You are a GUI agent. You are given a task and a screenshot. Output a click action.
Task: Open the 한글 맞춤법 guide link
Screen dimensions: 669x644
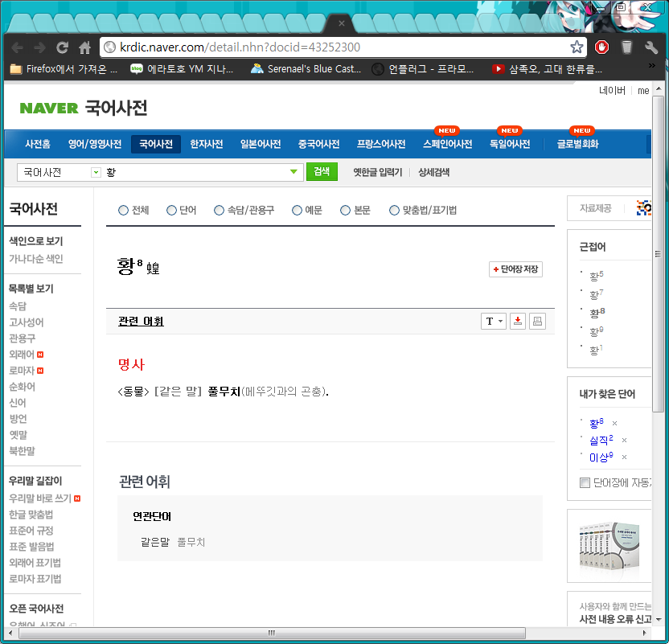31,515
